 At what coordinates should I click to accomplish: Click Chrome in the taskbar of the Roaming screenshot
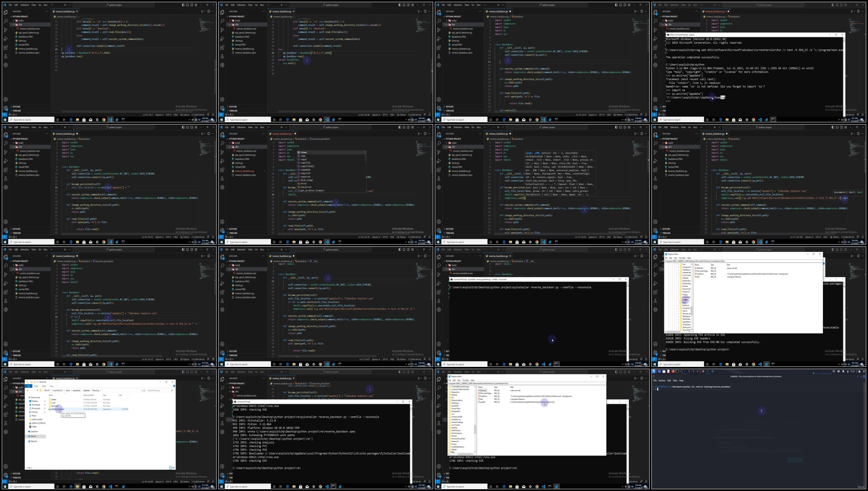pos(104,486)
